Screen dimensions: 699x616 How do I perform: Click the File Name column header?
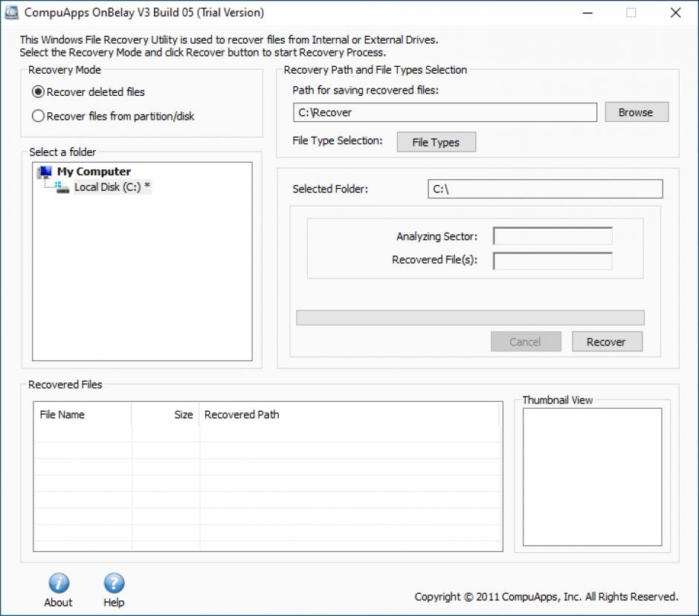tap(83, 415)
